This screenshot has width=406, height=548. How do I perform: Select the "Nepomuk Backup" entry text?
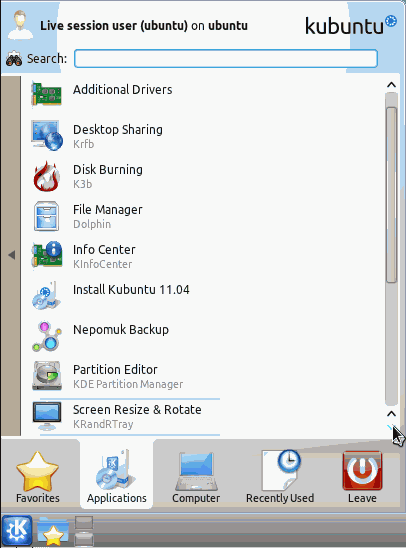click(121, 330)
